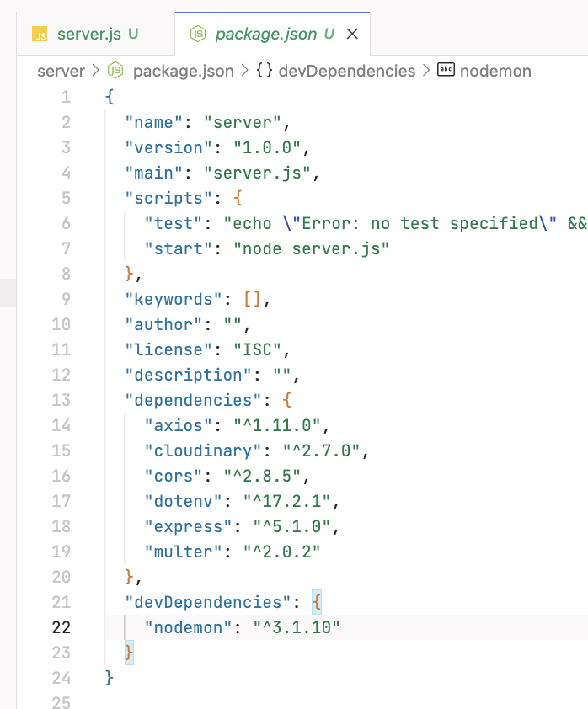Click the "^2.7.0" cloudinary version
Image resolution: width=588 pixels, height=709 pixels.
[321, 450]
